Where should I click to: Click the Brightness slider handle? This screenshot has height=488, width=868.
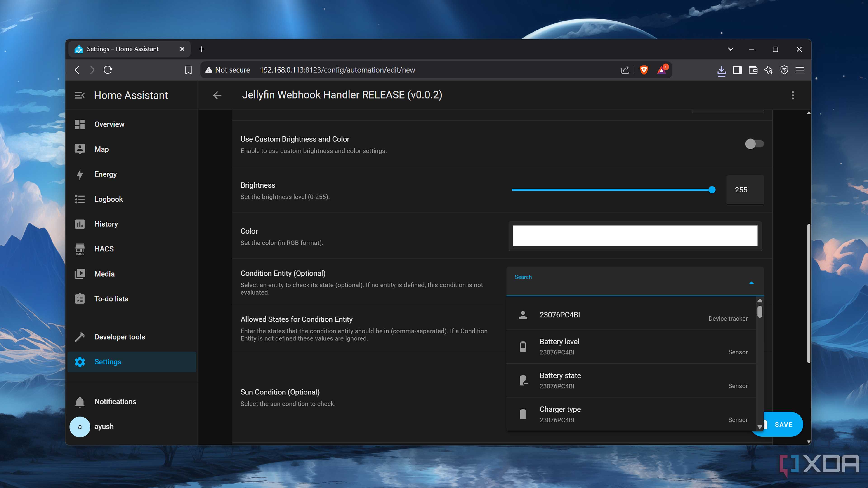click(712, 190)
